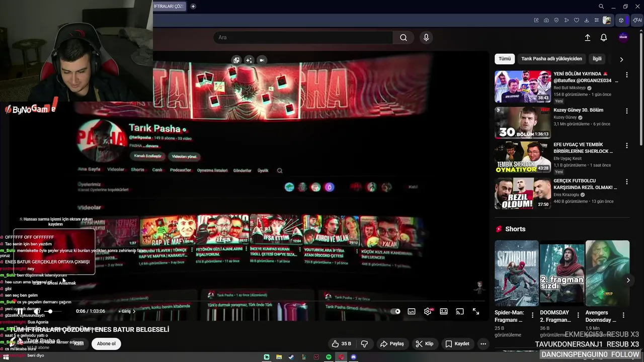This screenshot has width=644, height=362.
Task: Show next Shorts with arrow
Action: tap(628, 280)
